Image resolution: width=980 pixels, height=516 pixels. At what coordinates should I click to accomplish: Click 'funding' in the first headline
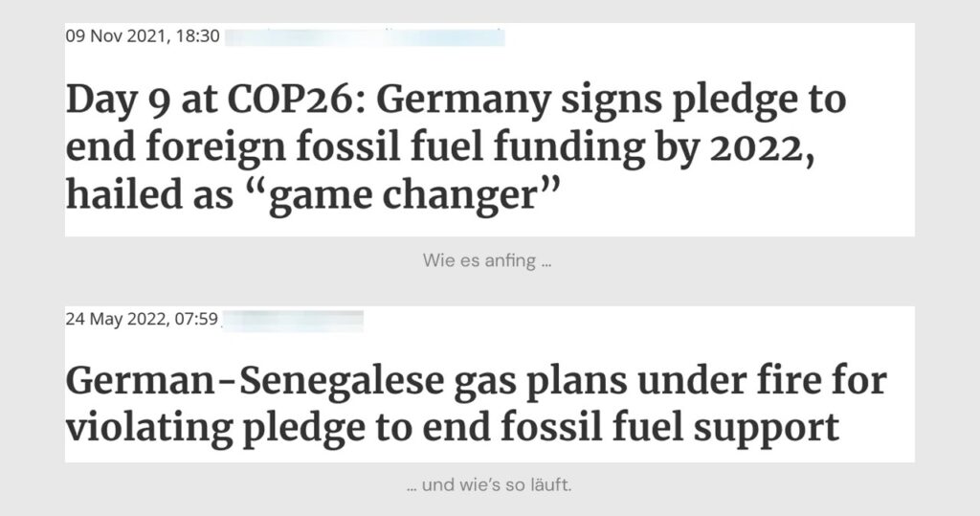pos(568,148)
